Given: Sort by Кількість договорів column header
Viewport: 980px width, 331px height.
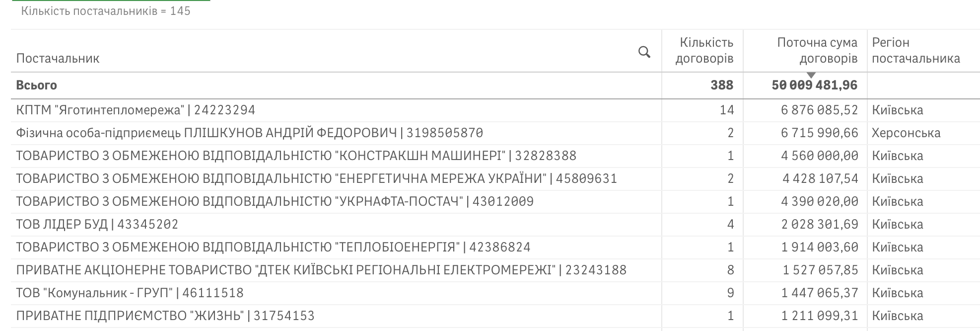Looking at the screenshot, I should [x=704, y=51].
